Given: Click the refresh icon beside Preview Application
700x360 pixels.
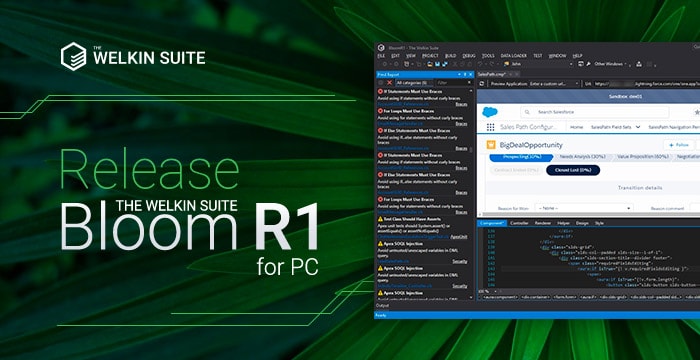Looking at the screenshot, I should coord(481,84).
